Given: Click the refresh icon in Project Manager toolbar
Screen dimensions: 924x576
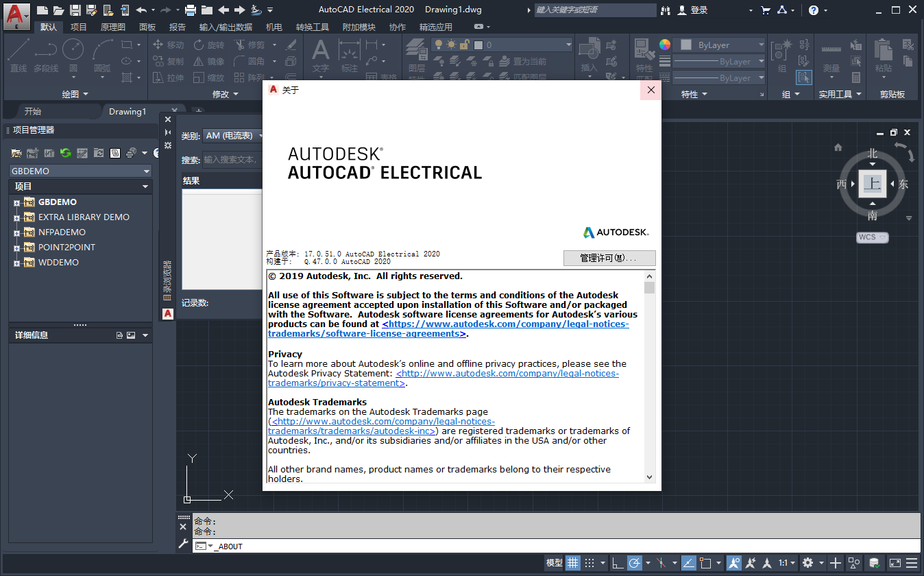Looking at the screenshot, I should pos(66,153).
